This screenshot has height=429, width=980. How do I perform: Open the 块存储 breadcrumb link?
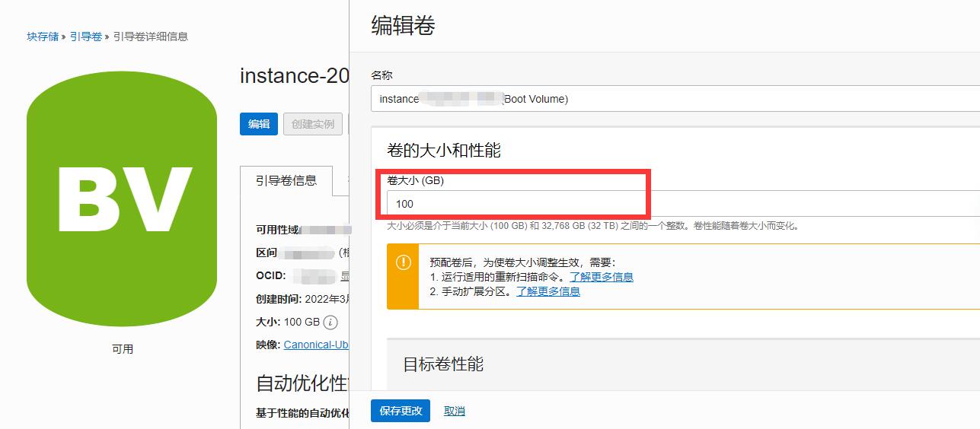[x=43, y=37]
